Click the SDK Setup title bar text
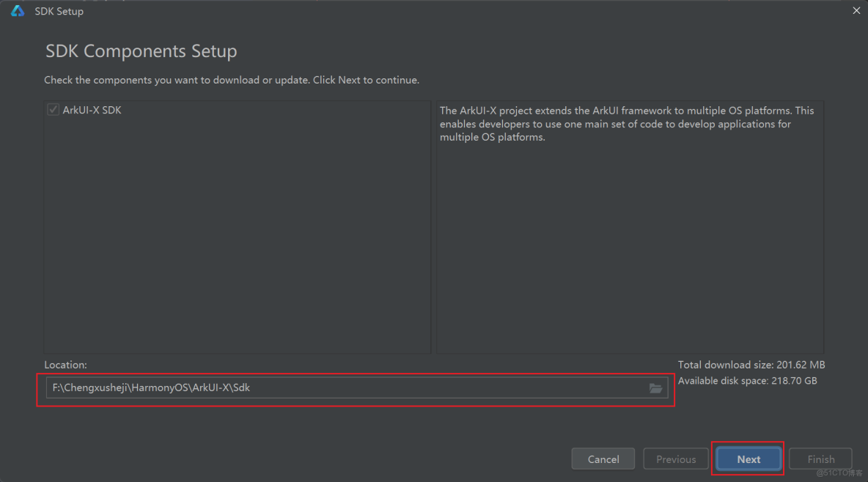This screenshot has width=868, height=482. click(x=59, y=12)
